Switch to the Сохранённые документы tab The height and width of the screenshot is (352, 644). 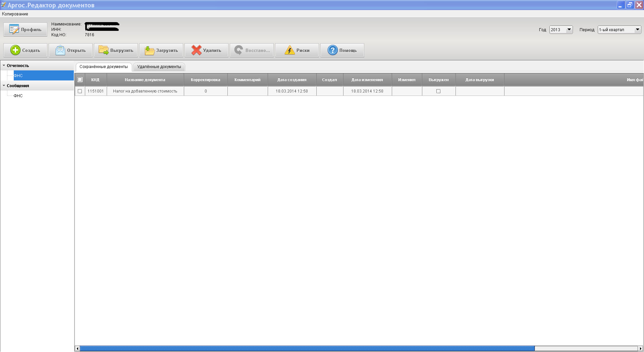pyautogui.click(x=104, y=67)
